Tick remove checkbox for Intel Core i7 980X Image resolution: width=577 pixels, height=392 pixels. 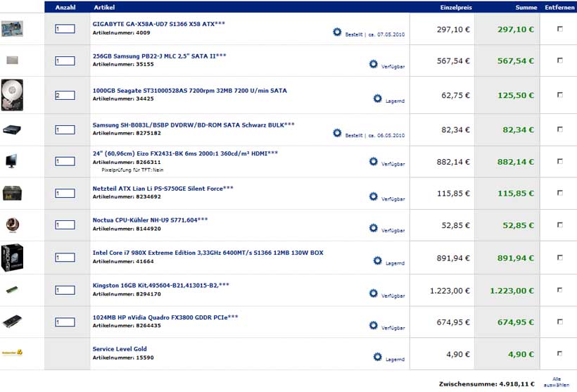point(560,258)
